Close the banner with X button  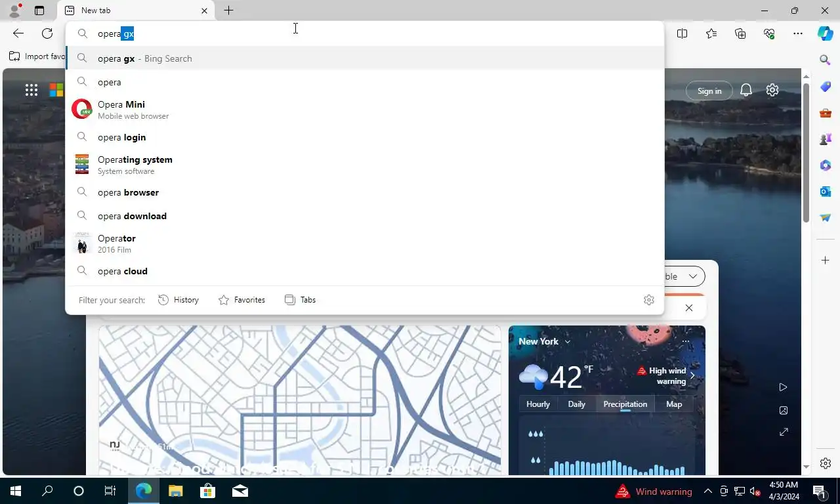[x=688, y=308]
